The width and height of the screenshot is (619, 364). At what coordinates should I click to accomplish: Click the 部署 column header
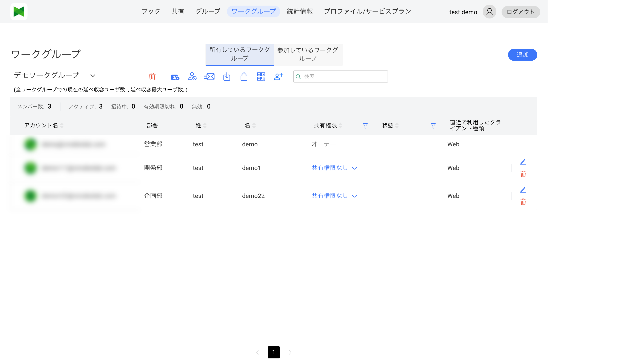click(x=152, y=126)
